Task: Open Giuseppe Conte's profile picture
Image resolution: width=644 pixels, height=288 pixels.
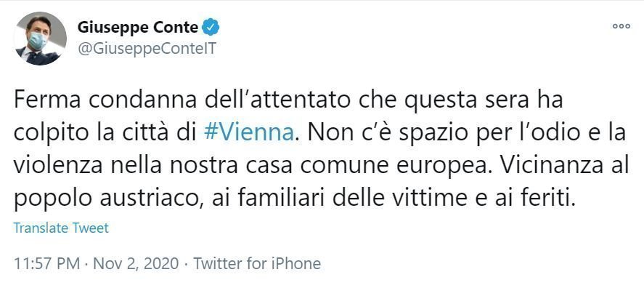Action: point(40,39)
